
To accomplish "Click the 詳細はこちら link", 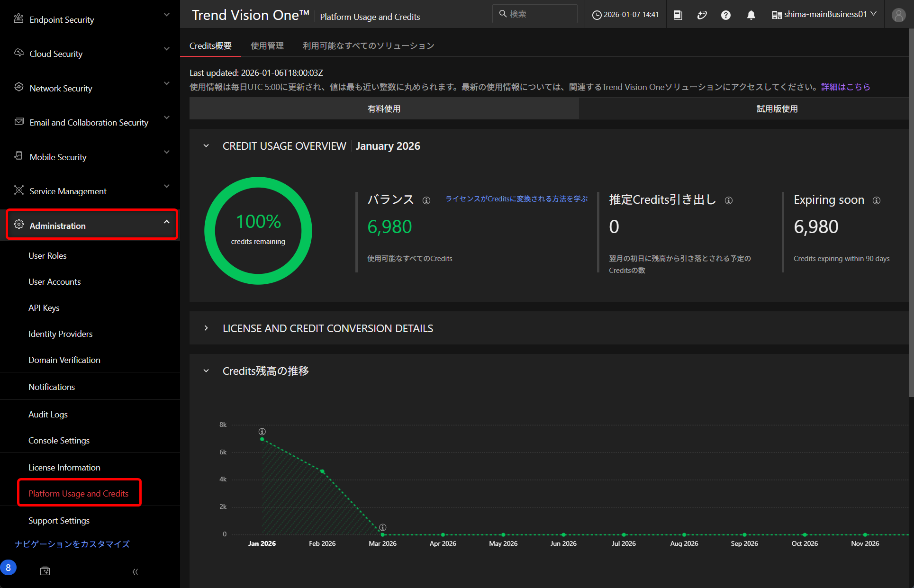I will pos(846,87).
